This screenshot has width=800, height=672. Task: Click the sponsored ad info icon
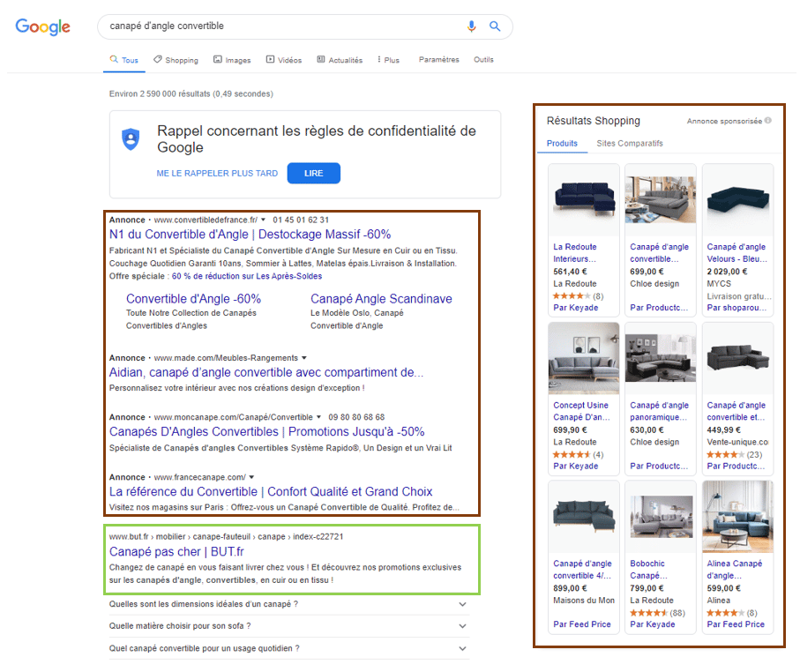click(768, 121)
